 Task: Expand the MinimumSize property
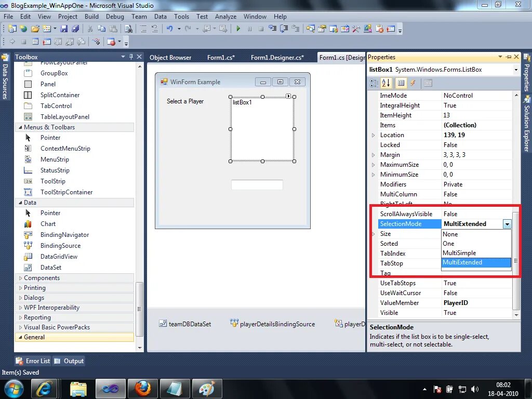[x=373, y=175]
